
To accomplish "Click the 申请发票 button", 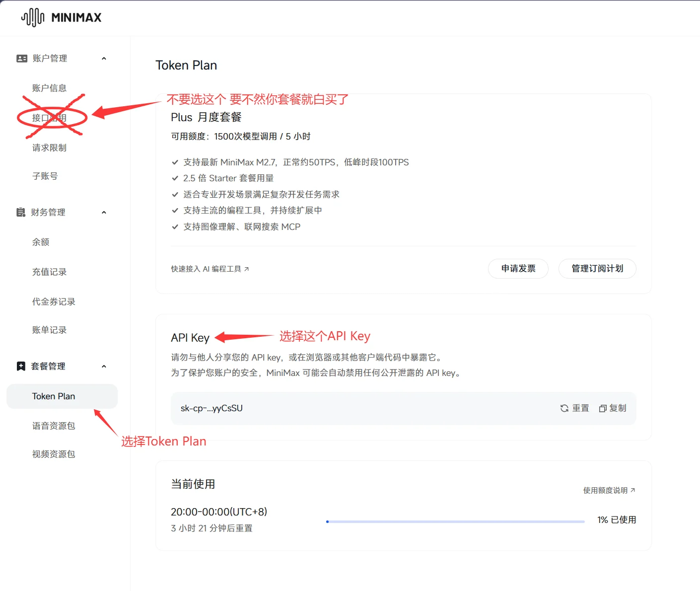I will [518, 269].
